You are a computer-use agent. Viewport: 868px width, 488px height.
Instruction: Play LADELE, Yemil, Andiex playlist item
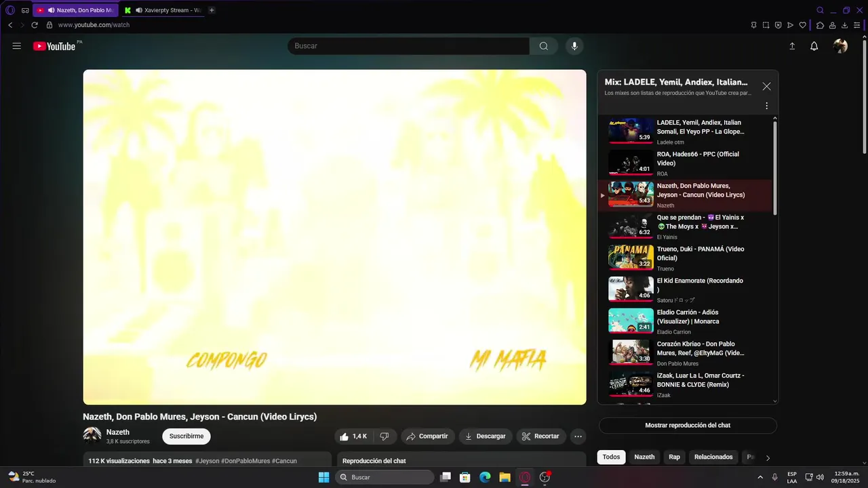685,132
